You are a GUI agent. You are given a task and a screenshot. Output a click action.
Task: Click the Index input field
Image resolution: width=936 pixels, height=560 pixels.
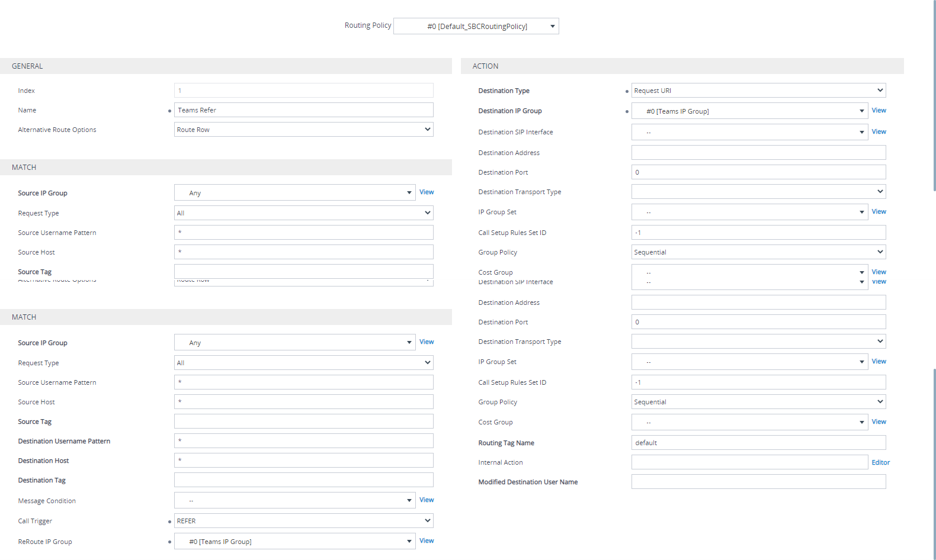303,91
